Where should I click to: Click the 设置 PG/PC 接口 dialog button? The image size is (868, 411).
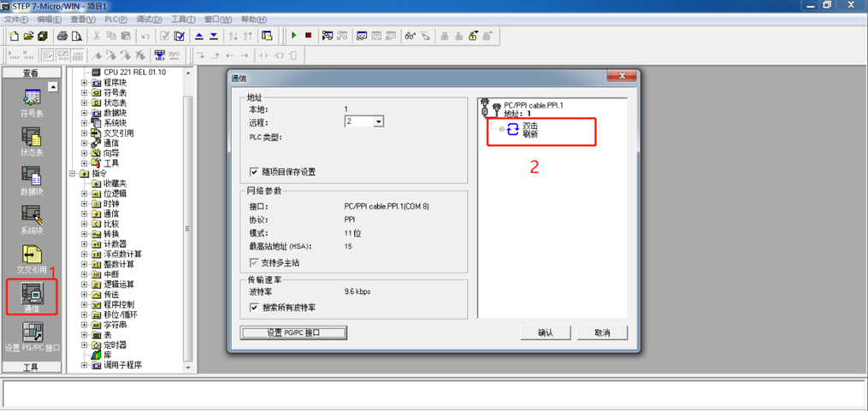pos(293,332)
